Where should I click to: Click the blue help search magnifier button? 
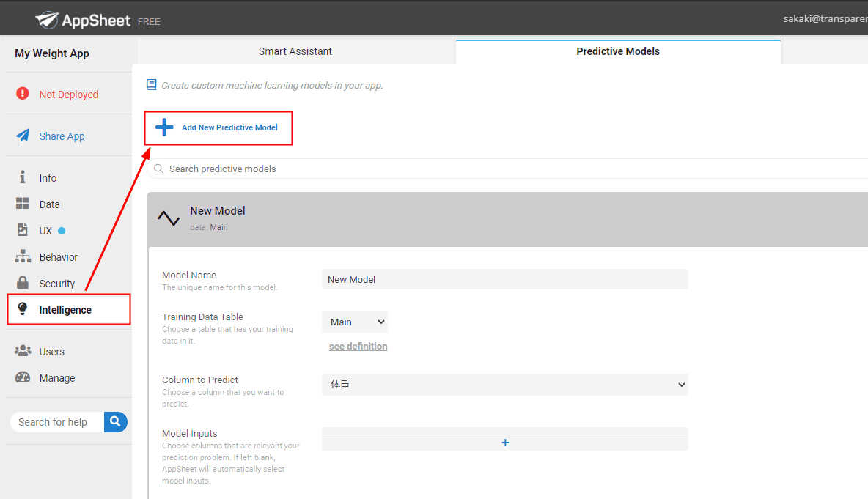[x=116, y=422]
